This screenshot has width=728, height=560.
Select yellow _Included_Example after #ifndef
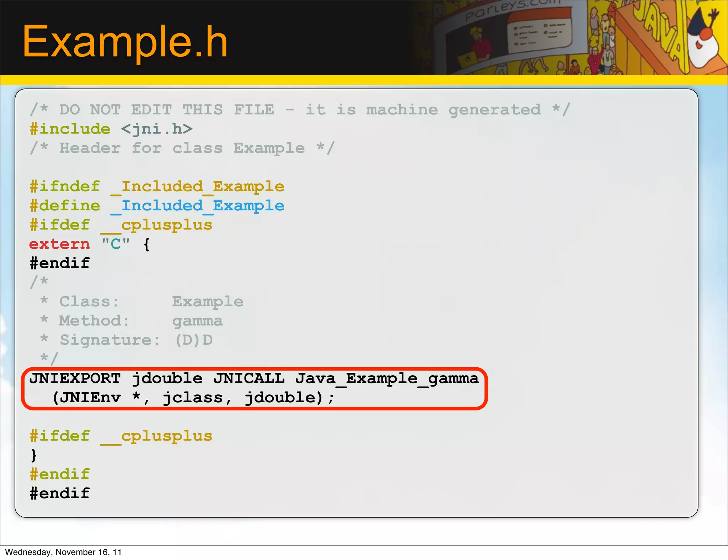(x=197, y=187)
